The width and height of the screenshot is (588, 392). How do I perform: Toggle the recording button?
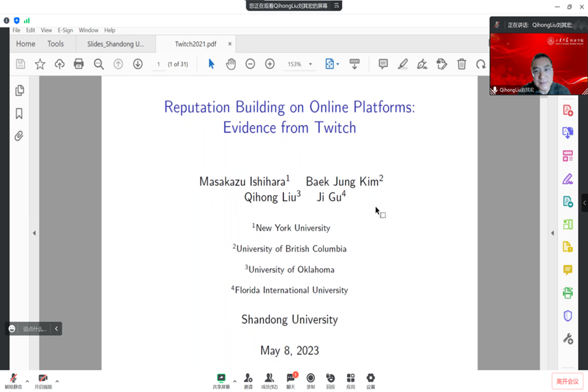[310, 380]
